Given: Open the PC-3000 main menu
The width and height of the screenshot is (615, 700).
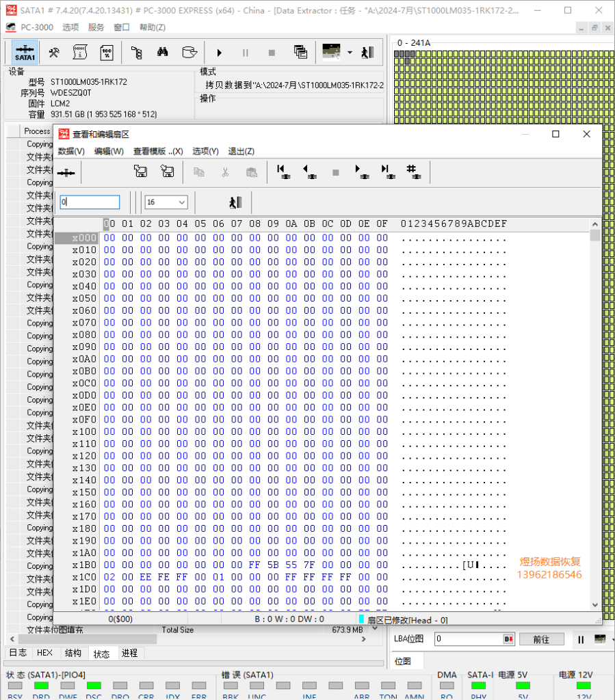Looking at the screenshot, I should pyautogui.click(x=37, y=27).
